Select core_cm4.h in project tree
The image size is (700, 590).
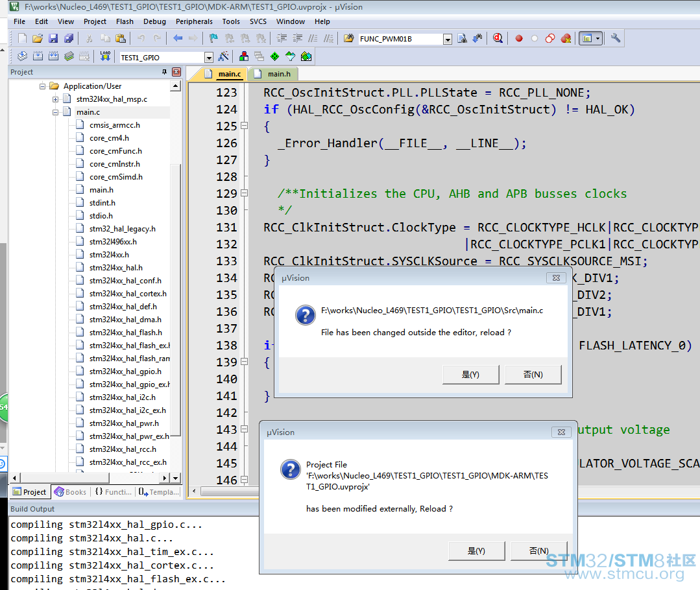pos(109,138)
